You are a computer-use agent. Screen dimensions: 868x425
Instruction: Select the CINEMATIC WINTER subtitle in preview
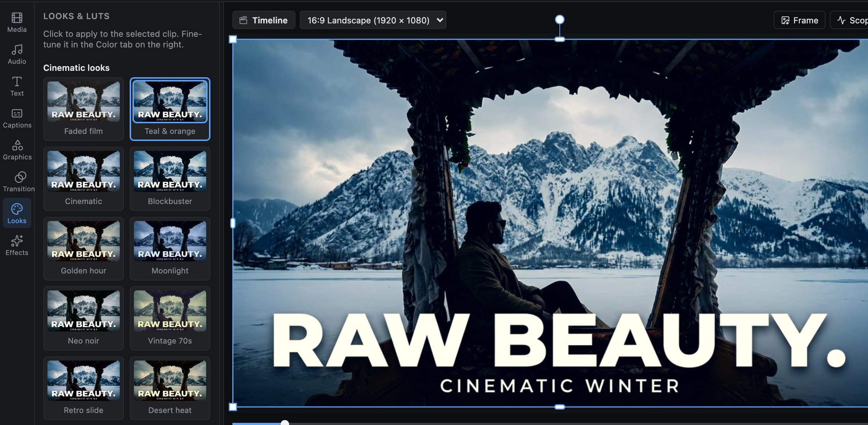(559, 386)
